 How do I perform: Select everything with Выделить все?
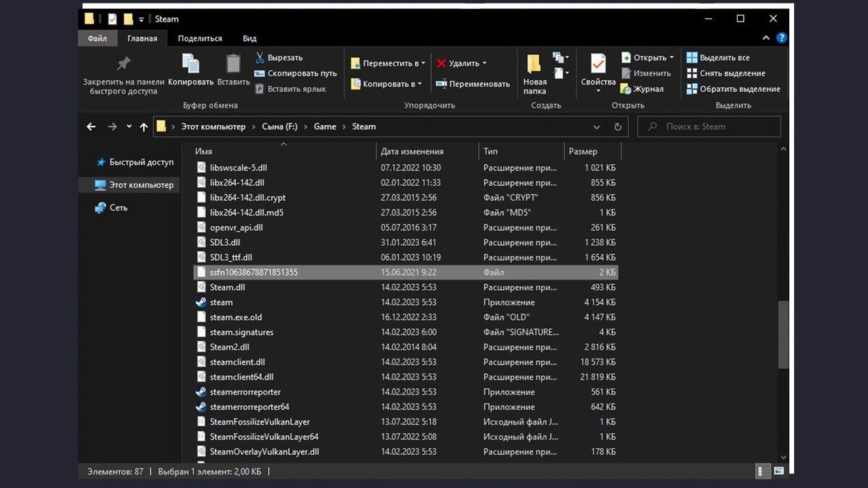pyautogui.click(x=718, y=58)
